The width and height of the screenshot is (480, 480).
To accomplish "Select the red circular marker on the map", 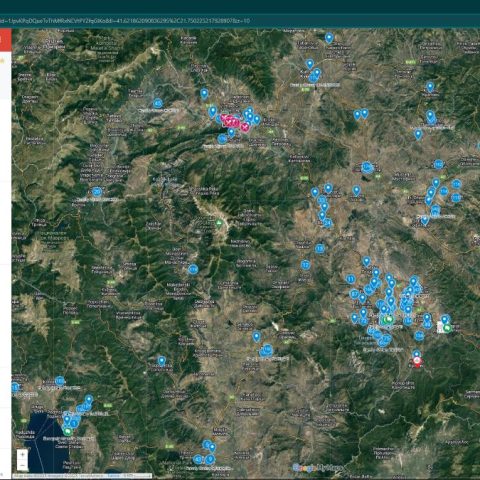I will tap(417, 361).
